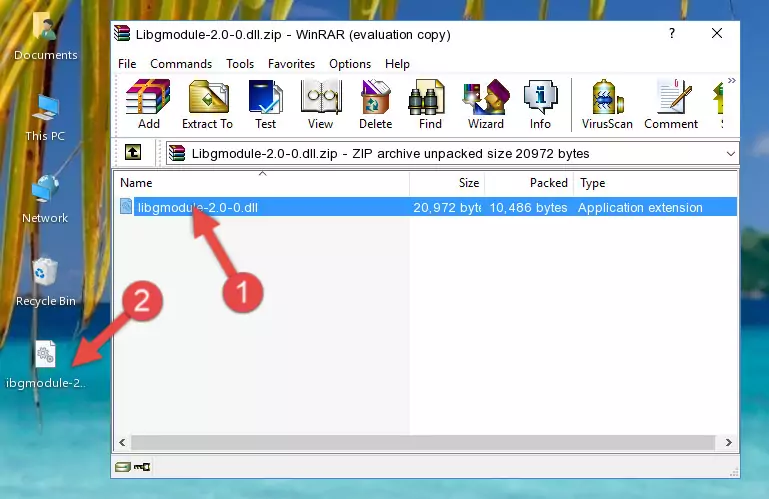Image resolution: width=769 pixels, height=499 pixels.
Task: Open the Tools menu
Action: point(240,64)
